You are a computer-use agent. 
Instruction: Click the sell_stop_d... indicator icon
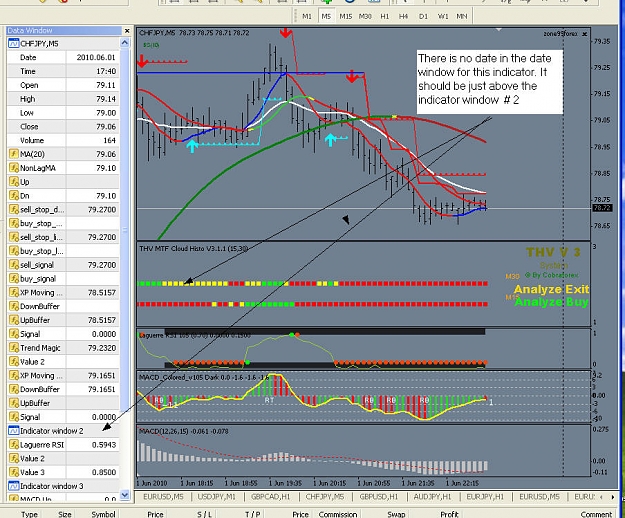[14, 209]
